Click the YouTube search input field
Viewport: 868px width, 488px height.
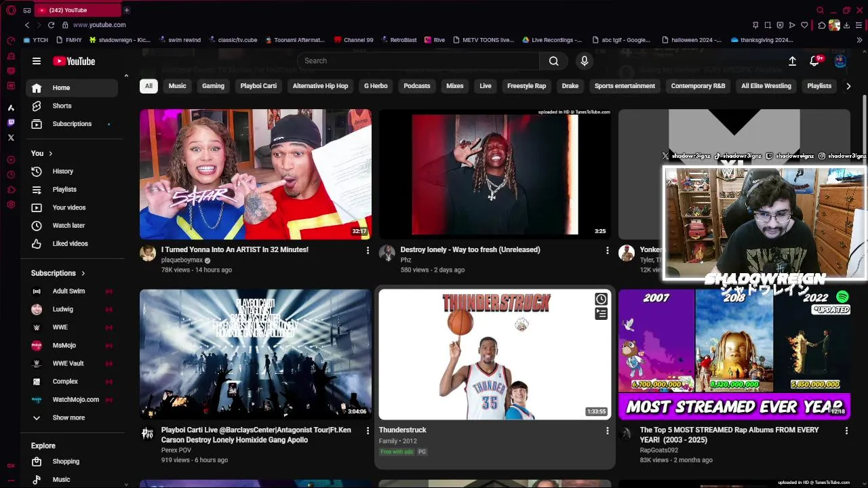418,61
